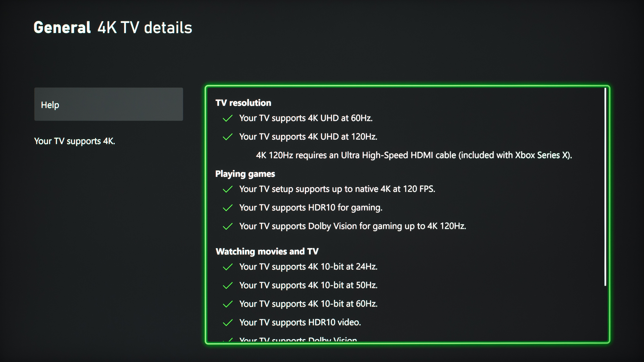
Task: Click the checkmark next to 4K 10-bit at 60Hz
Action: [228, 304]
